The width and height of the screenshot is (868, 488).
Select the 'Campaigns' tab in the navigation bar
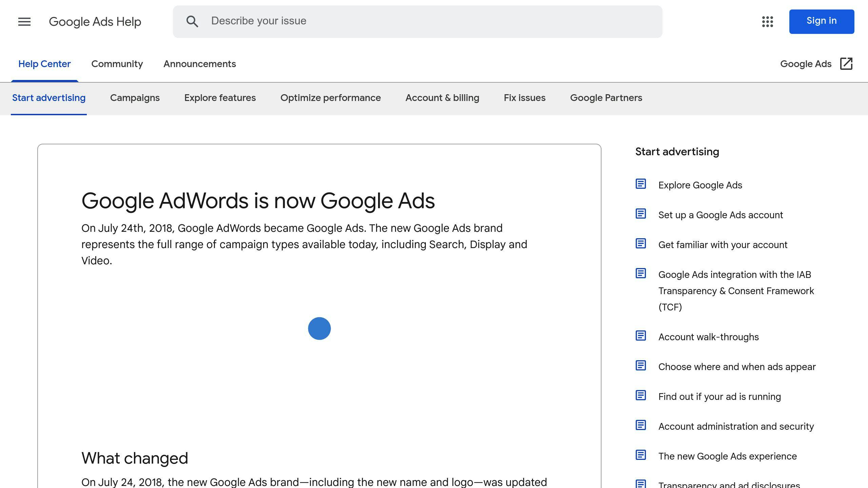pos(135,98)
